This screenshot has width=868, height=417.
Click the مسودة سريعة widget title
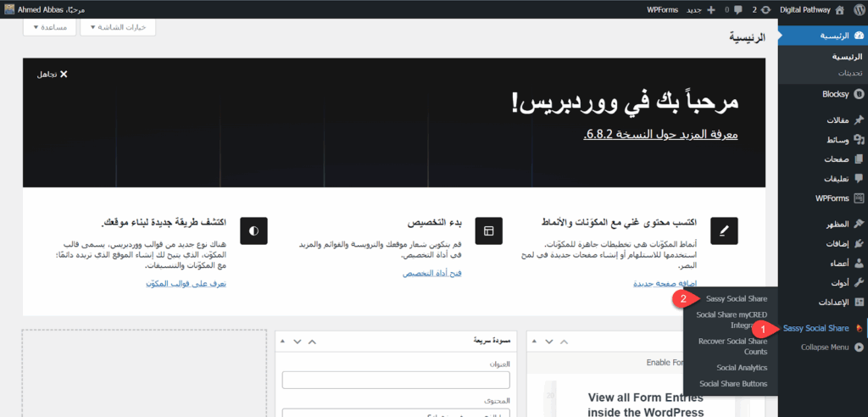coord(492,341)
